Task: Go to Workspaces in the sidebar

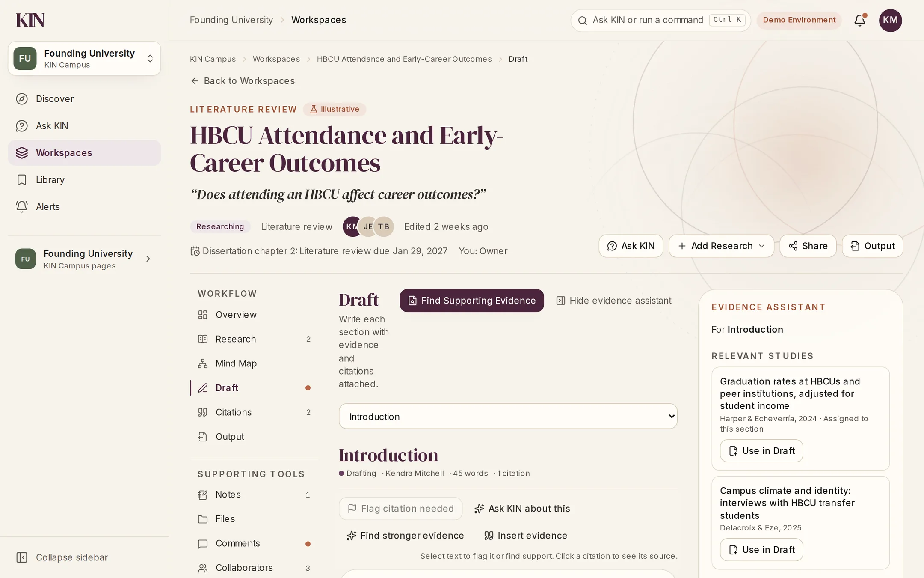Action: tap(84, 153)
